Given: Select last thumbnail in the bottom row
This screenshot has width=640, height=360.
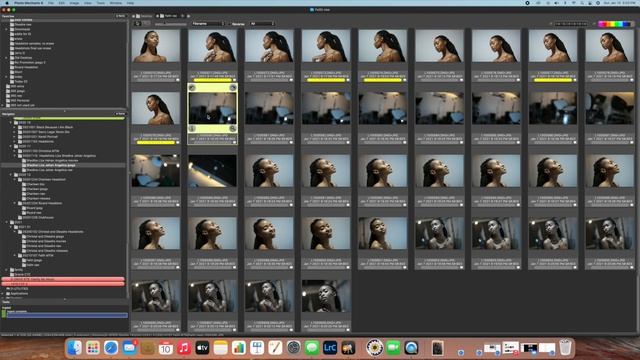Looking at the screenshot, I should coord(326,296).
